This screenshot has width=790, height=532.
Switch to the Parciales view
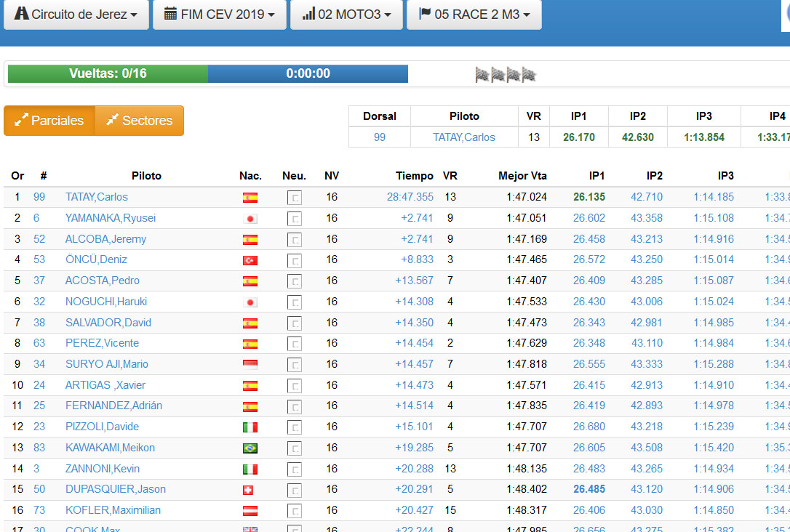[x=49, y=121]
